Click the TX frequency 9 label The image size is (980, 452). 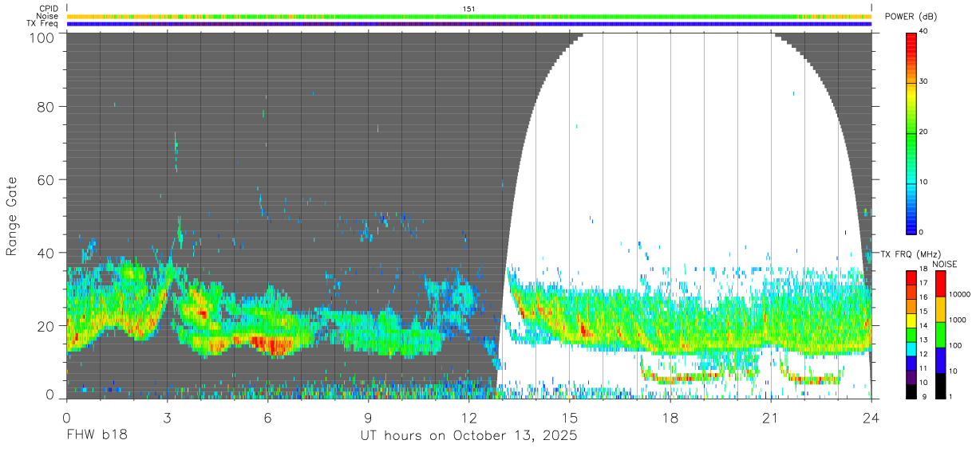(x=923, y=397)
